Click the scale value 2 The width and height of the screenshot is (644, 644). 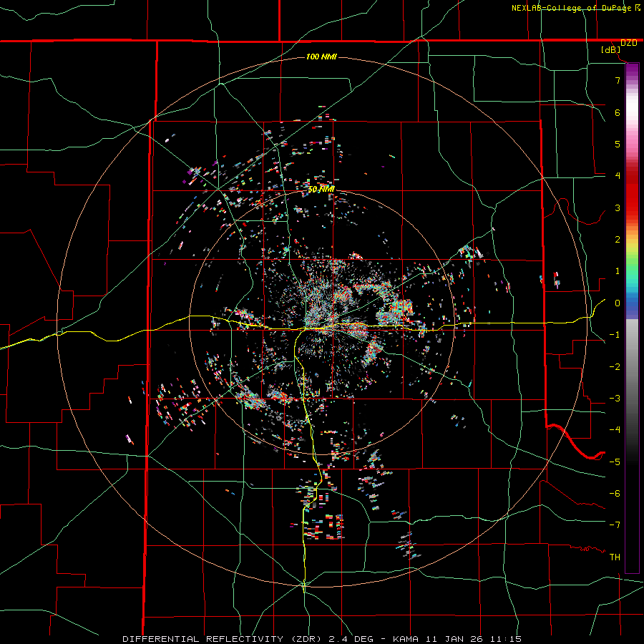[x=618, y=240]
